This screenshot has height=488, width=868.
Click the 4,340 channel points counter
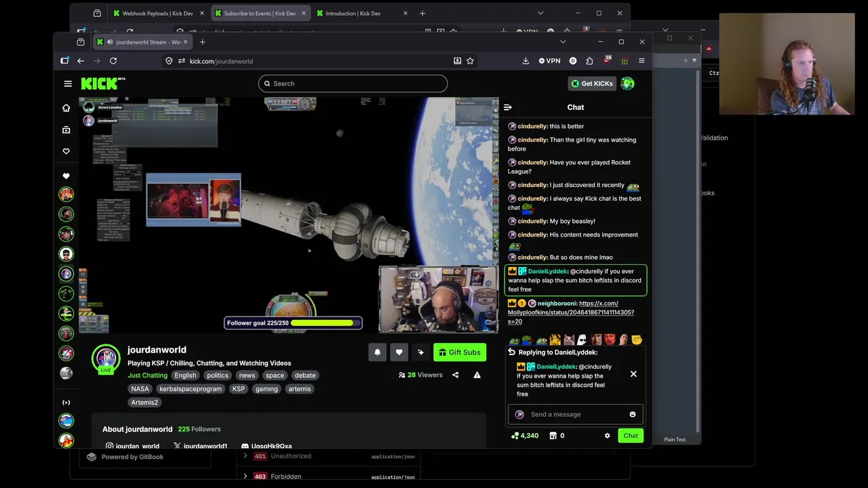[x=525, y=436]
